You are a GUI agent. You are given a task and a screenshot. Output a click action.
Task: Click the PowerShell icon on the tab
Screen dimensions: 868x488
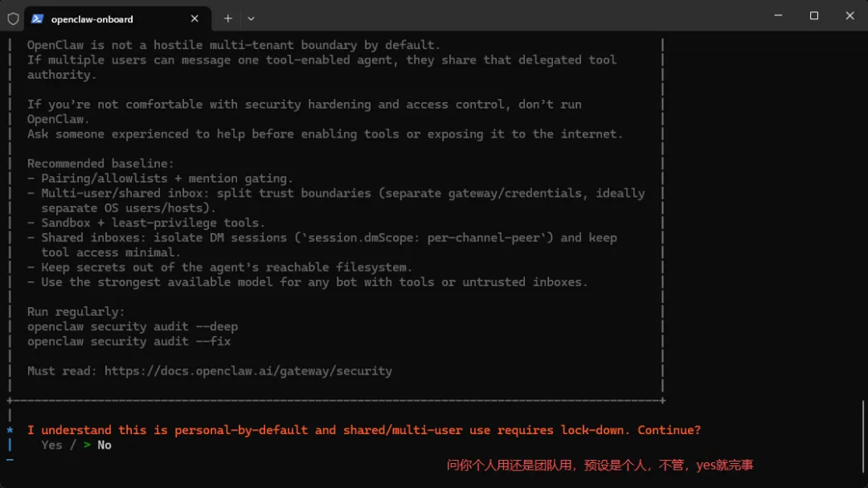[37, 18]
